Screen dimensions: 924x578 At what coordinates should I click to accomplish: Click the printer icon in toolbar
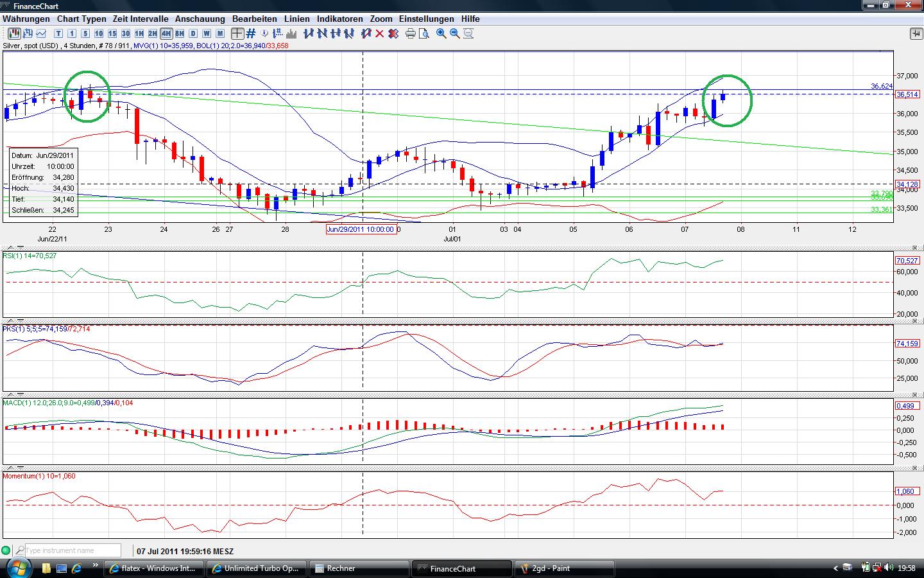coord(411,33)
